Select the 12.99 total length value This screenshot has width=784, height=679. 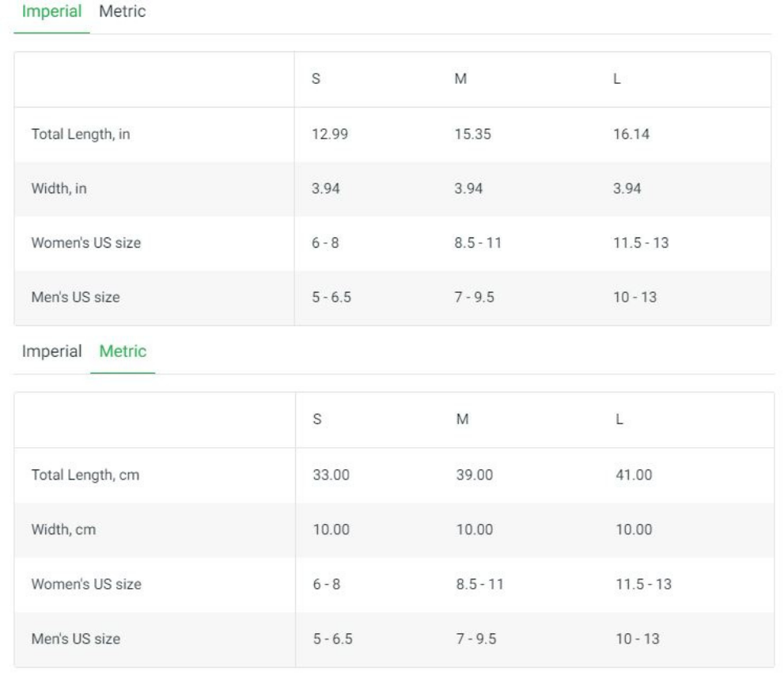(330, 135)
